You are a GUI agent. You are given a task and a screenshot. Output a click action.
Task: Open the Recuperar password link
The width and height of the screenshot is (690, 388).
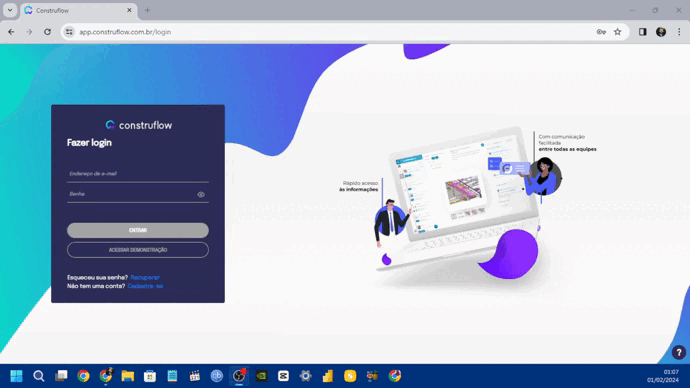point(145,278)
